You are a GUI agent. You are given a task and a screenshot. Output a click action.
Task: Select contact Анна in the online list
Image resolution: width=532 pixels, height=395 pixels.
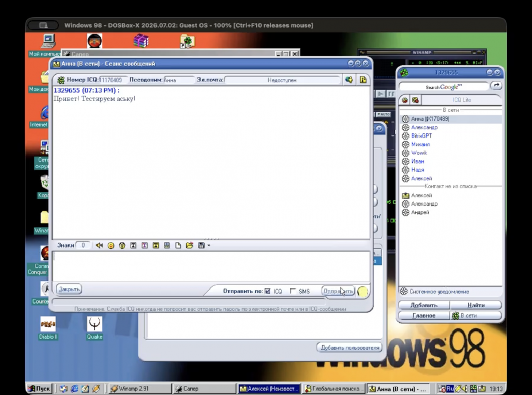pyautogui.click(x=450, y=119)
